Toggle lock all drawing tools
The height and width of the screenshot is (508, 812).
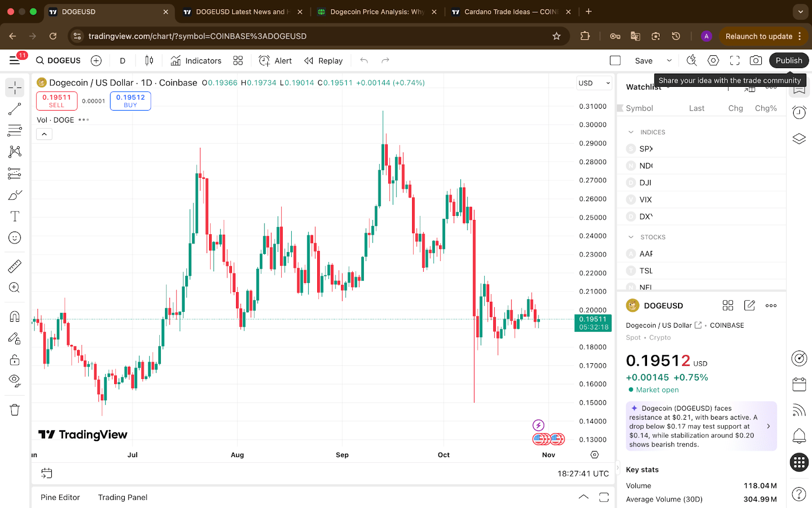15,360
